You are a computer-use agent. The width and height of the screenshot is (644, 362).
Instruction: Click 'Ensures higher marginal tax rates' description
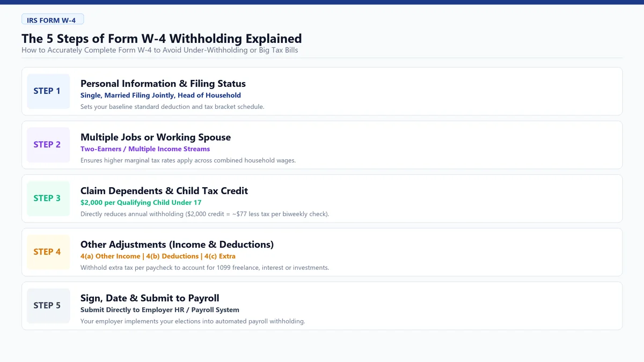(x=188, y=160)
